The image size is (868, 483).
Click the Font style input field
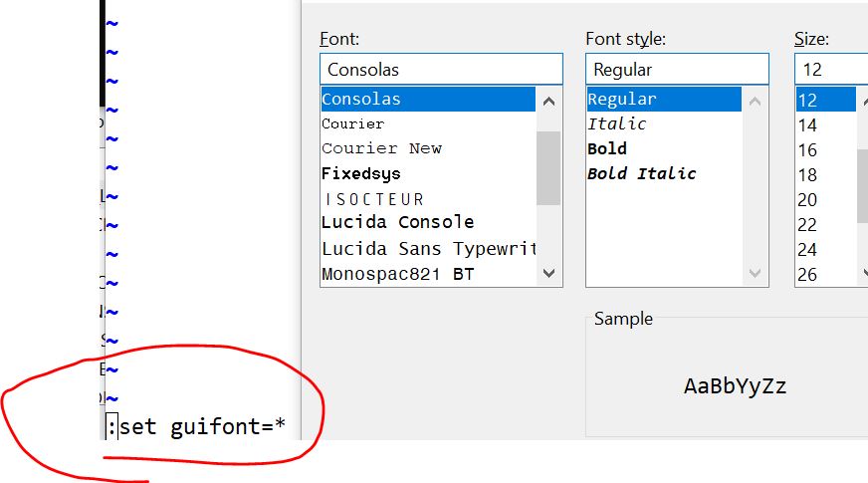(x=677, y=70)
